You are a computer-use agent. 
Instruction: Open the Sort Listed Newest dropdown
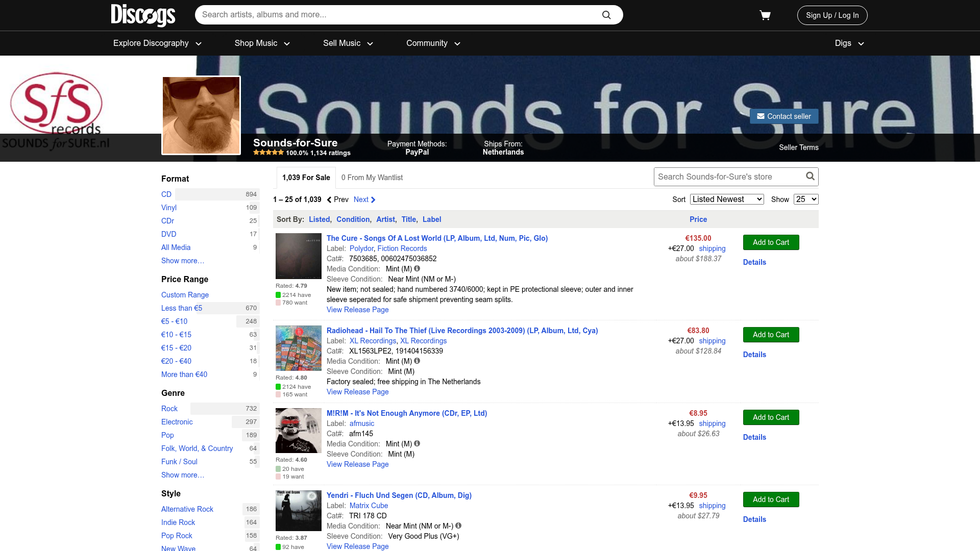(727, 199)
